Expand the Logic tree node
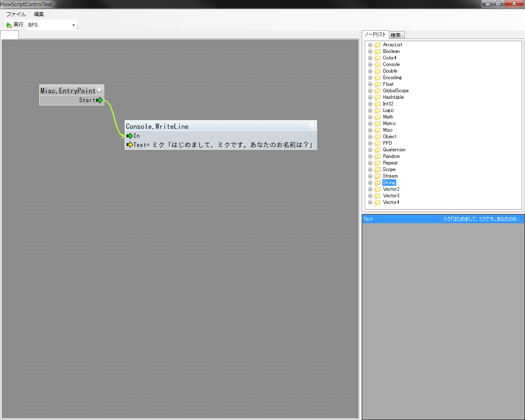 pos(370,110)
